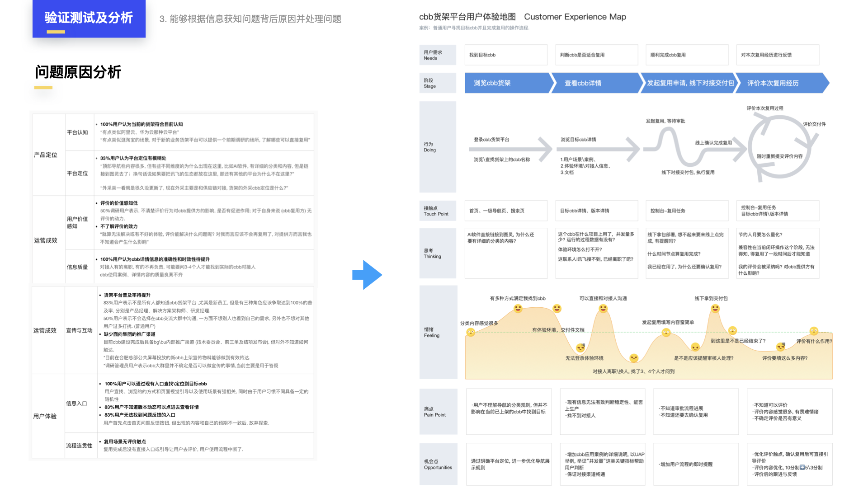Click the face above 评价有什么作用
Viewport: 868px width, 488px height.
click(814, 331)
